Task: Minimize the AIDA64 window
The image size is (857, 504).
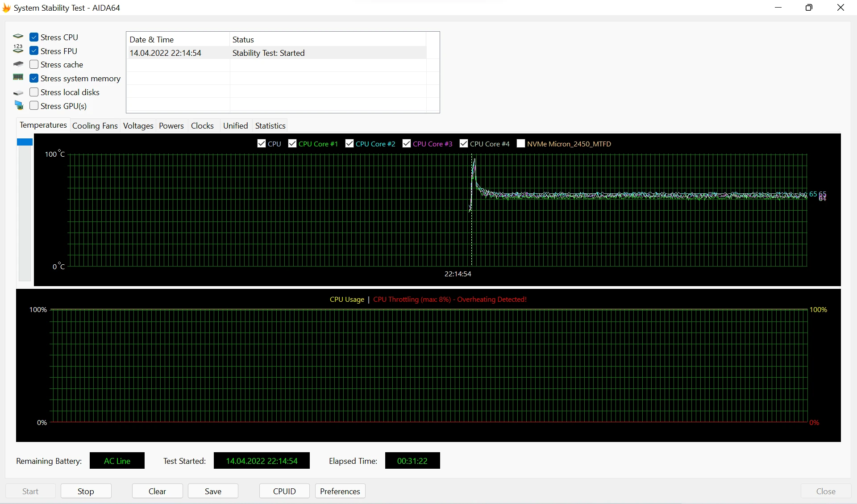Action: pyautogui.click(x=778, y=8)
